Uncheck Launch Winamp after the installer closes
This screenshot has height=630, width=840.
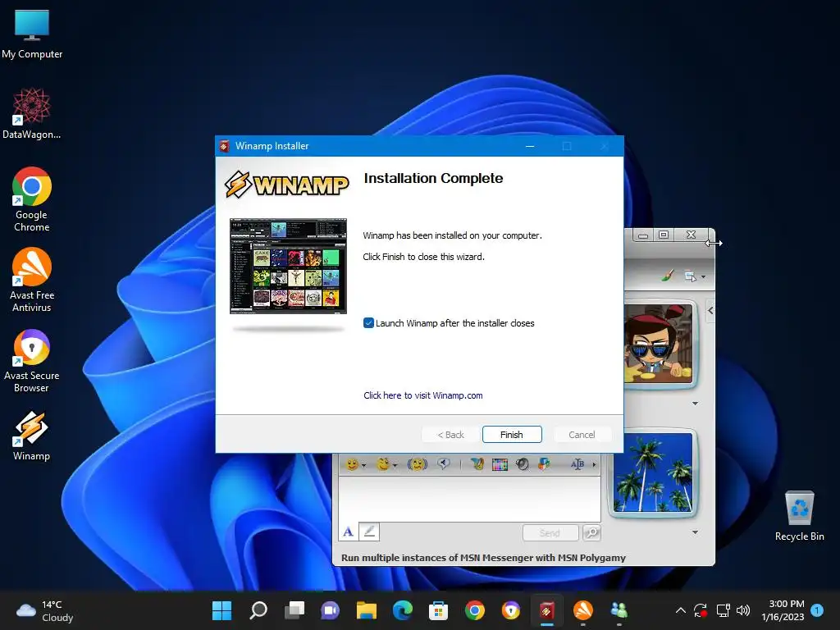pos(368,323)
